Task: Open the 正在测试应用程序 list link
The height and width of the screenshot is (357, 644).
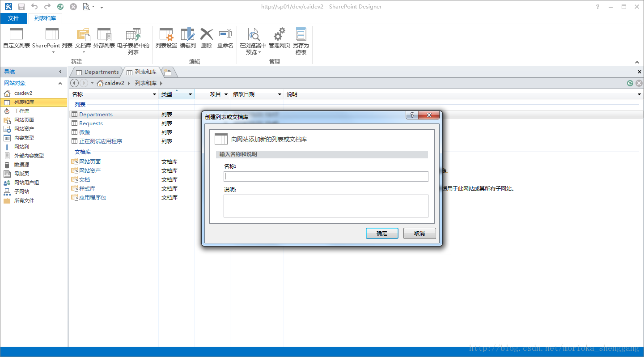Action: (x=101, y=141)
